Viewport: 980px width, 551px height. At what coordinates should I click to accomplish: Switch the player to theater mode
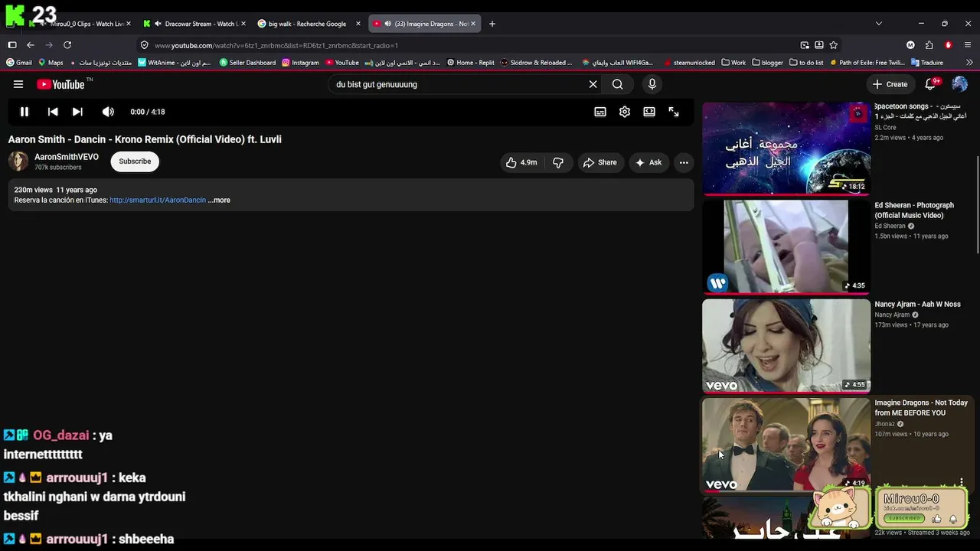pyautogui.click(x=649, y=112)
